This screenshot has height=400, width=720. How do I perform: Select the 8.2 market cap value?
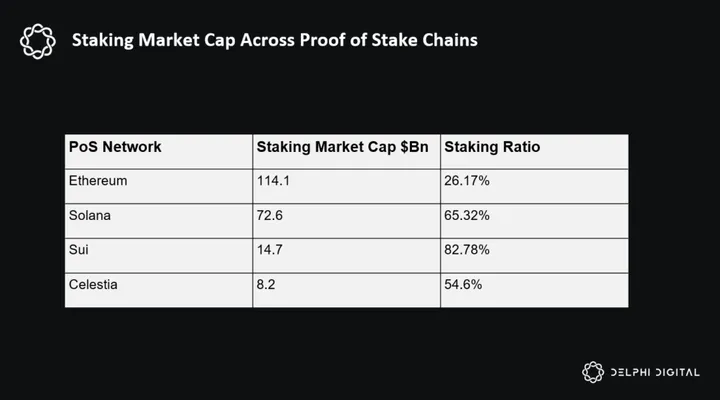click(266, 284)
